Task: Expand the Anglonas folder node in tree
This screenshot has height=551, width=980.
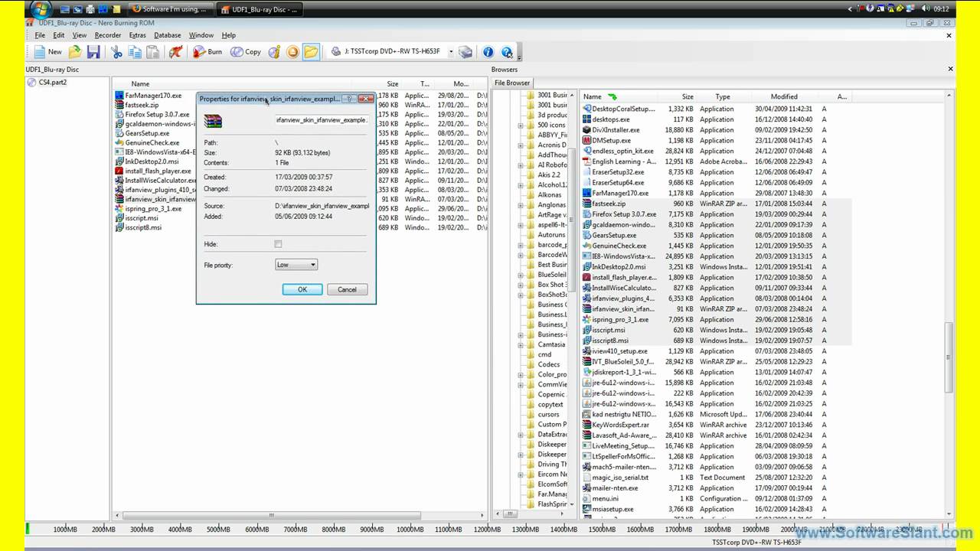Action: point(521,204)
